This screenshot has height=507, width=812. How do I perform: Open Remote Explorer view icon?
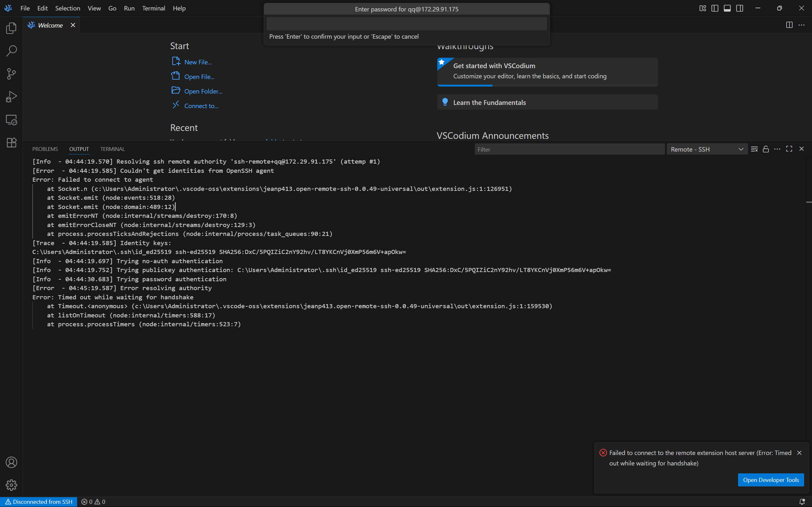point(11,120)
